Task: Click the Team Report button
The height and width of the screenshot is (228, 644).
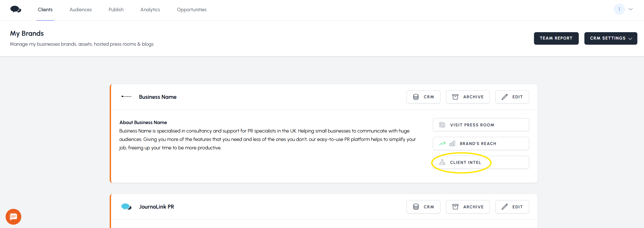Action: click(556, 38)
